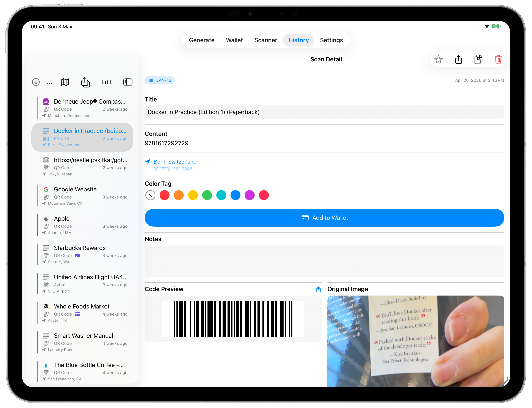Screen dimensions: 532x408
Task: Choose the pink color tag
Action: [264, 195]
